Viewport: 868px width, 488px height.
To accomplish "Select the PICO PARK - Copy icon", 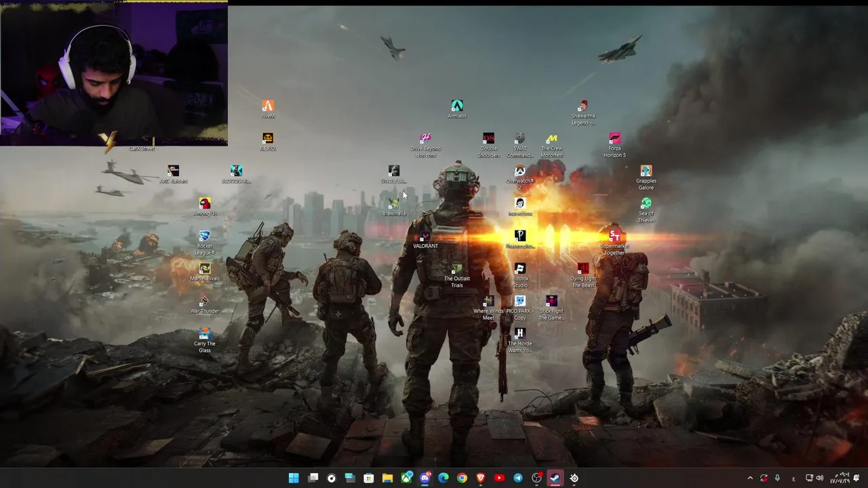I will point(520,308).
